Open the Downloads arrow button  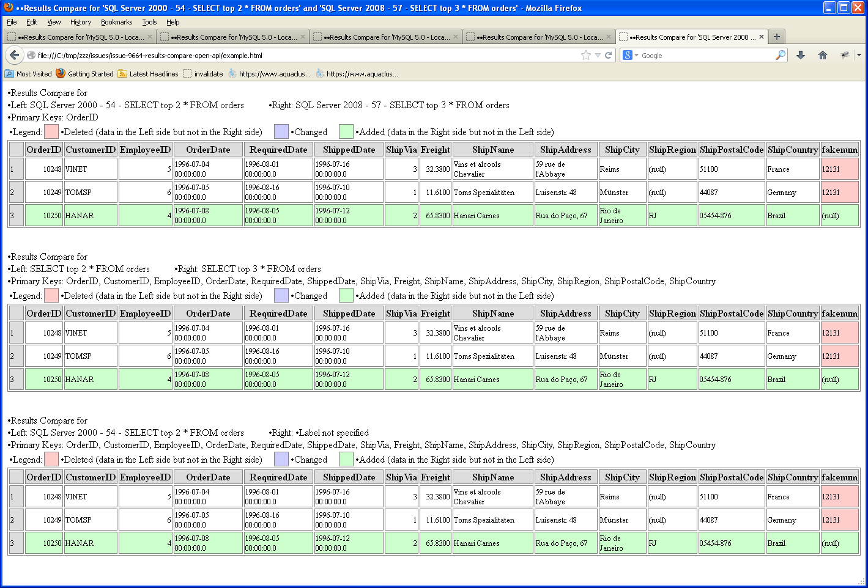point(801,55)
